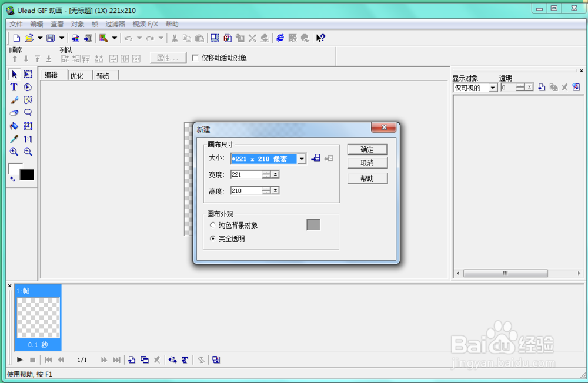Viewport: 588px width, 383px height.
Task: Click the black background color swatch
Action: 27,174
